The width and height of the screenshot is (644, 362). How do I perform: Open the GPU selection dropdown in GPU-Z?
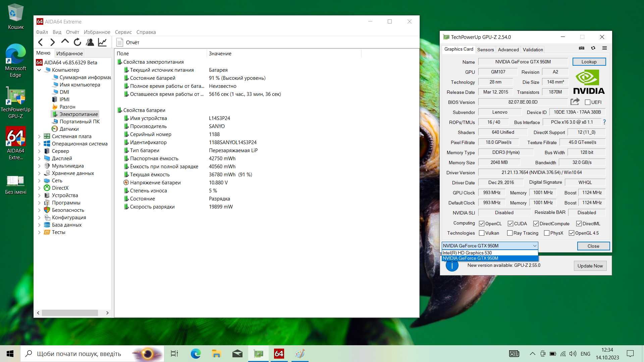pyautogui.click(x=490, y=246)
